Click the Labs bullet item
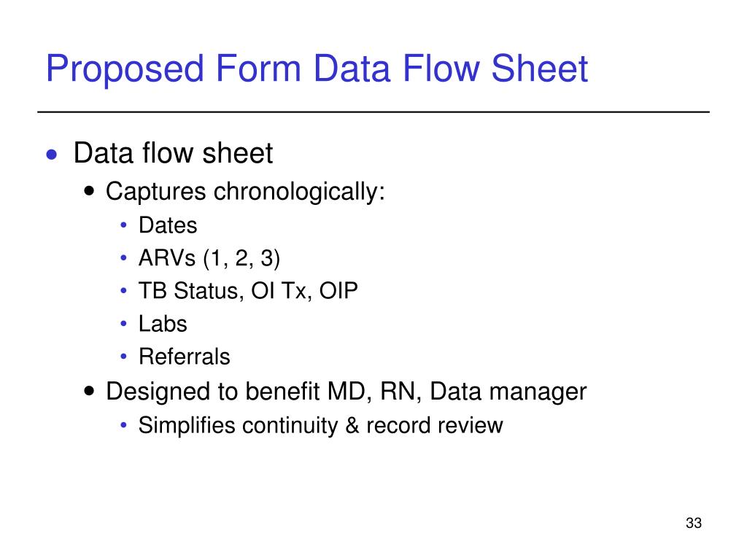This screenshot has width=747, height=560. 163,324
